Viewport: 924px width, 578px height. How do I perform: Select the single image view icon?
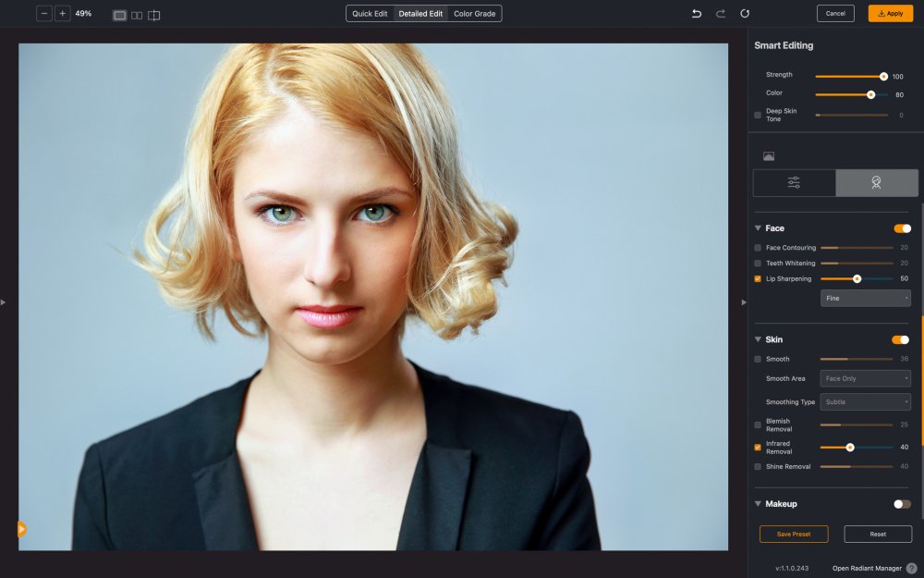coord(119,16)
